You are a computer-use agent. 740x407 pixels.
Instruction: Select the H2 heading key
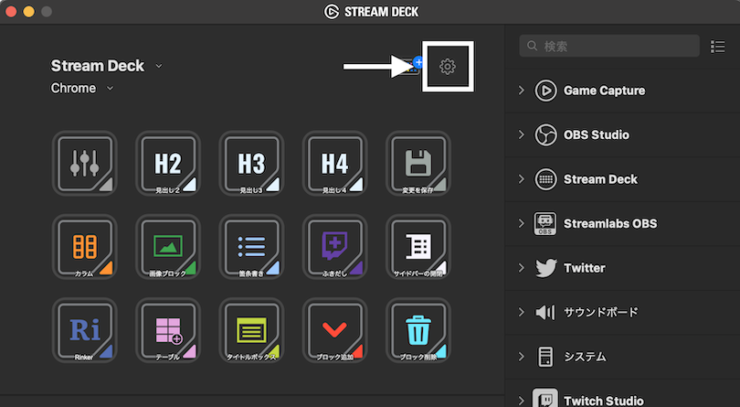[168, 163]
